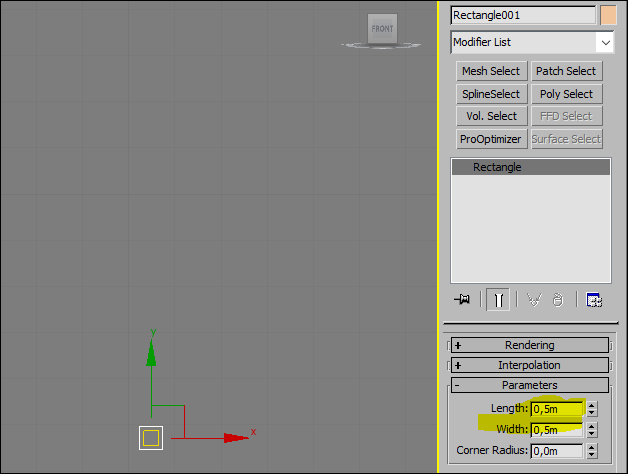The height and width of the screenshot is (474, 628).
Task: Select the yellow rectangle shape in viewport
Action: tap(151, 438)
